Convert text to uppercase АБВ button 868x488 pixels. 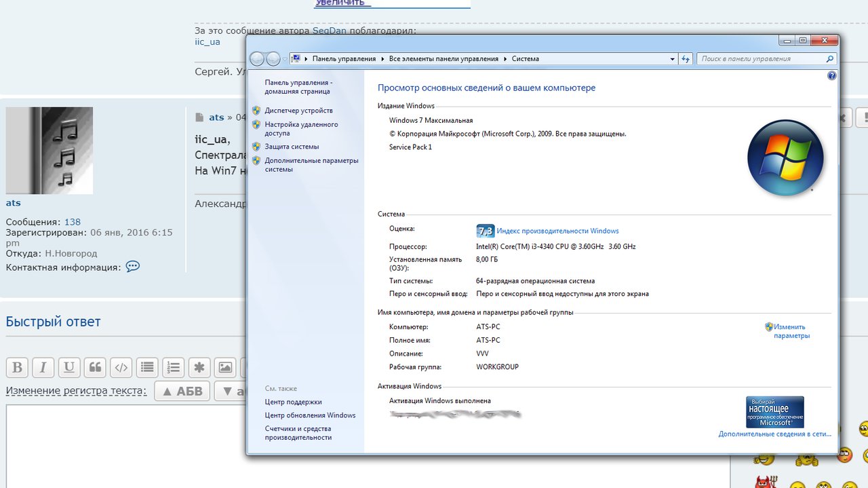click(x=182, y=391)
